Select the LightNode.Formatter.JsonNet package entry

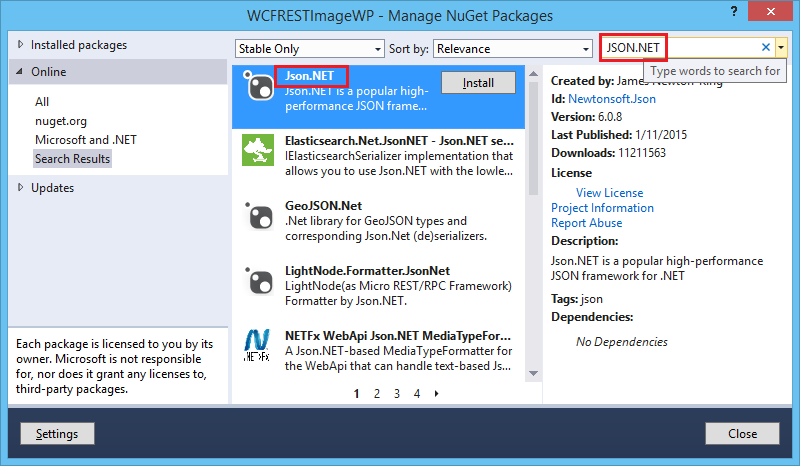(379, 285)
